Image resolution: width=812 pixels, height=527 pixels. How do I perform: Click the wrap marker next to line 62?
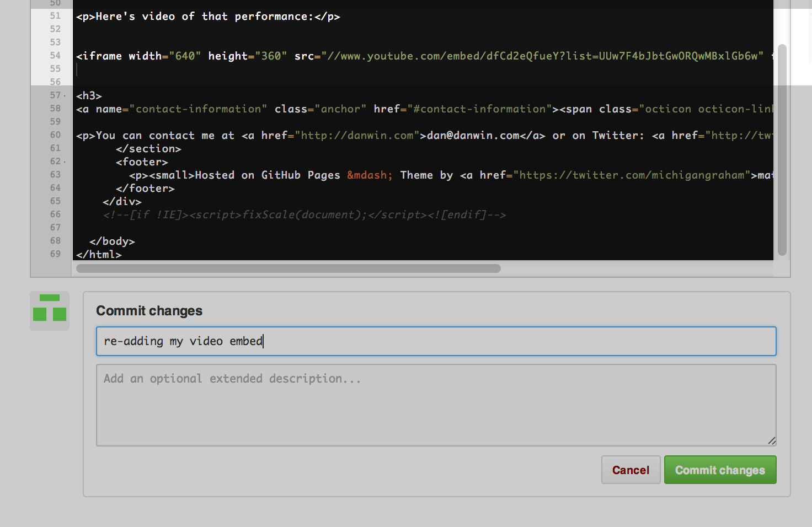click(65, 161)
